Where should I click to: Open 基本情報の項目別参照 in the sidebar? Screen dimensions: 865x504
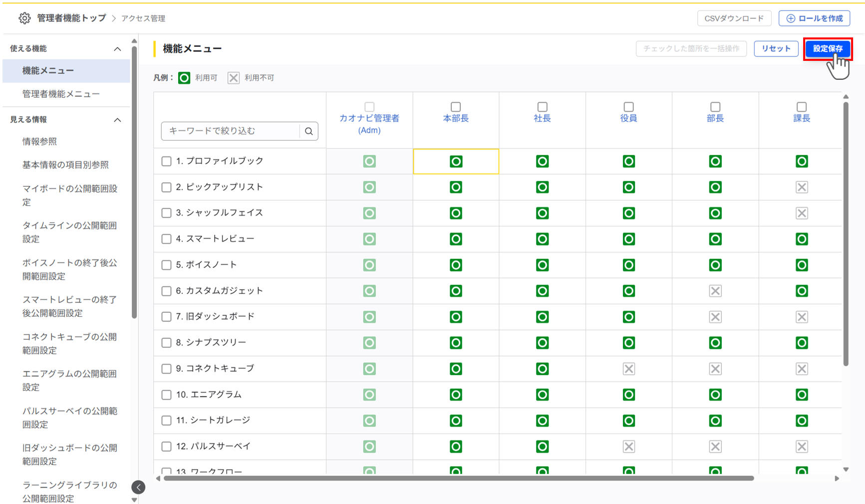click(x=66, y=165)
